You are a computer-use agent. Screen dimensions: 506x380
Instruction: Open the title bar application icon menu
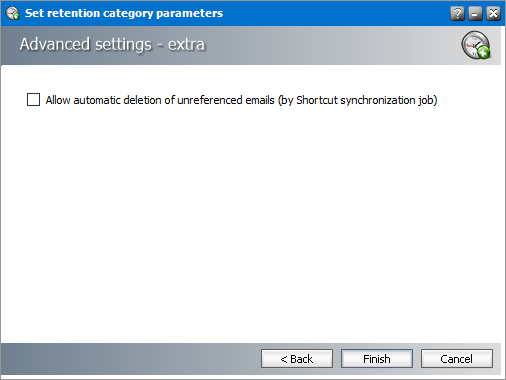(x=12, y=13)
